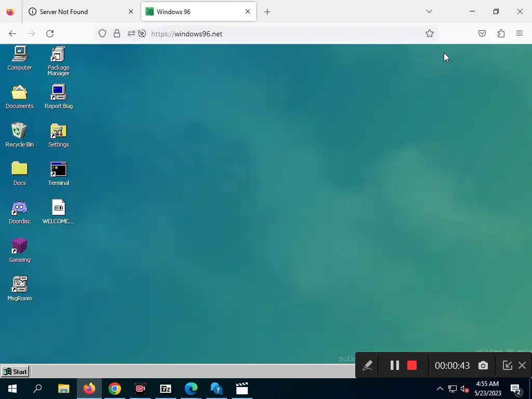Screen dimensions: 532x399
Task: Launch the Report Bug shortcut
Action: click(58, 97)
